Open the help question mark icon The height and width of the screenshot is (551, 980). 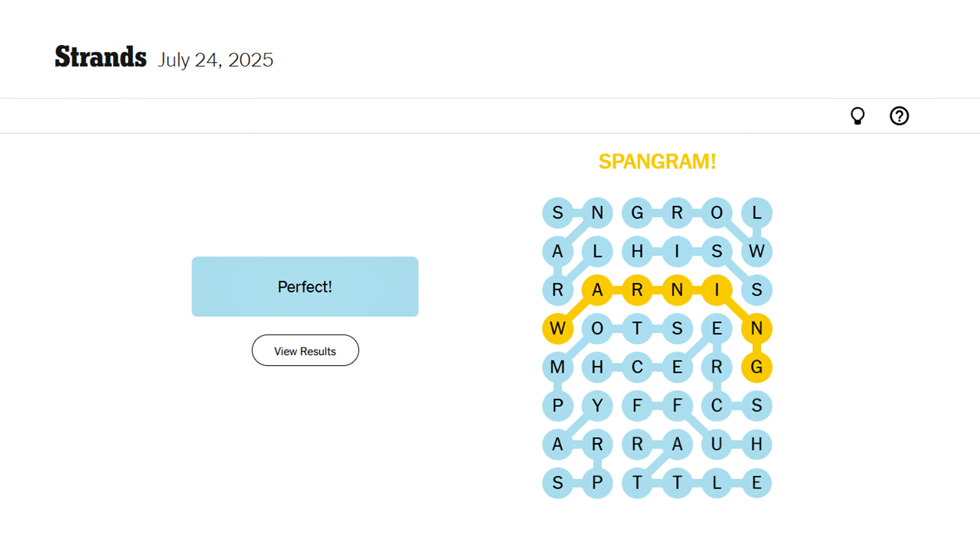[x=899, y=116]
